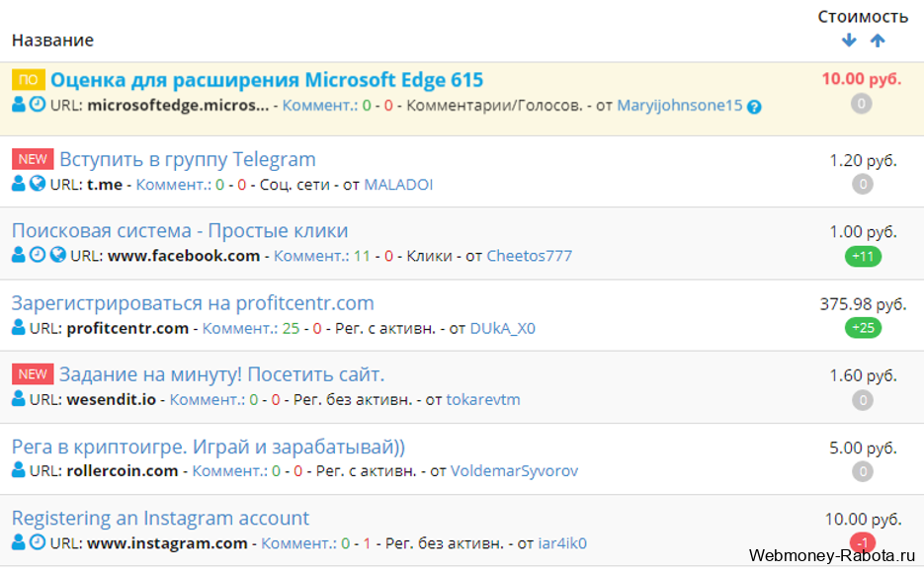This screenshot has width=924, height=573.
Task: Click price 375.98 руб.
Action: point(863,304)
